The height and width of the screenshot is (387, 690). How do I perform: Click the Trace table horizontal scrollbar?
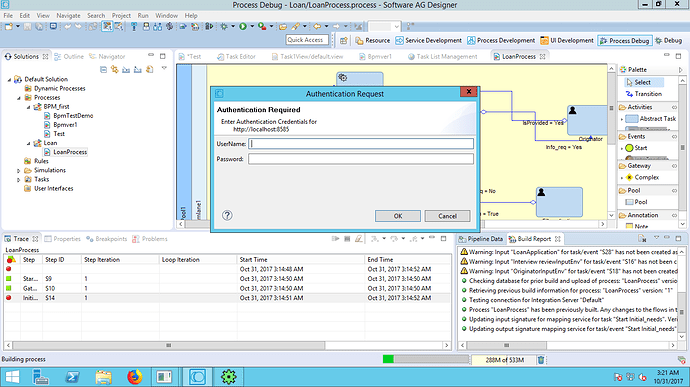point(228,345)
